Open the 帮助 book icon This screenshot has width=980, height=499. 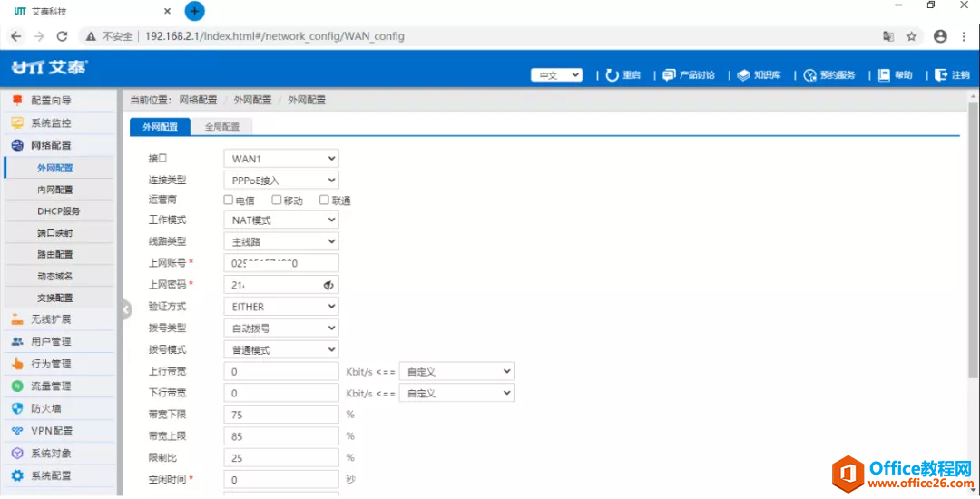pyautogui.click(x=884, y=75)
